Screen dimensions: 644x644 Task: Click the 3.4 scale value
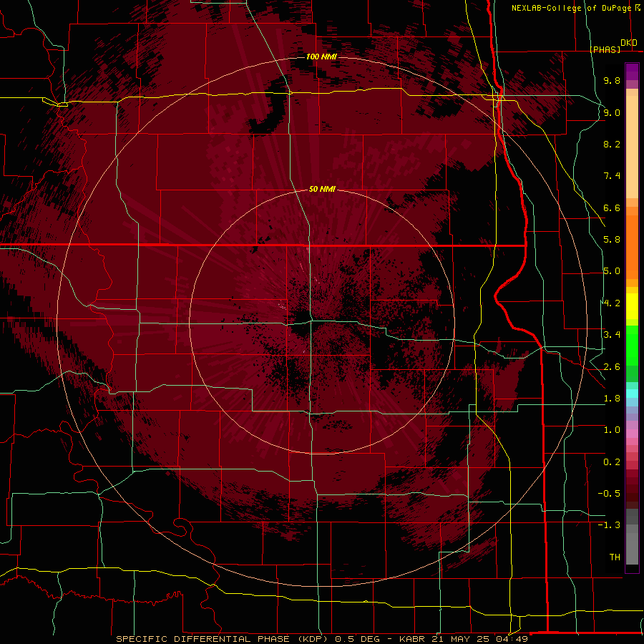612,335
